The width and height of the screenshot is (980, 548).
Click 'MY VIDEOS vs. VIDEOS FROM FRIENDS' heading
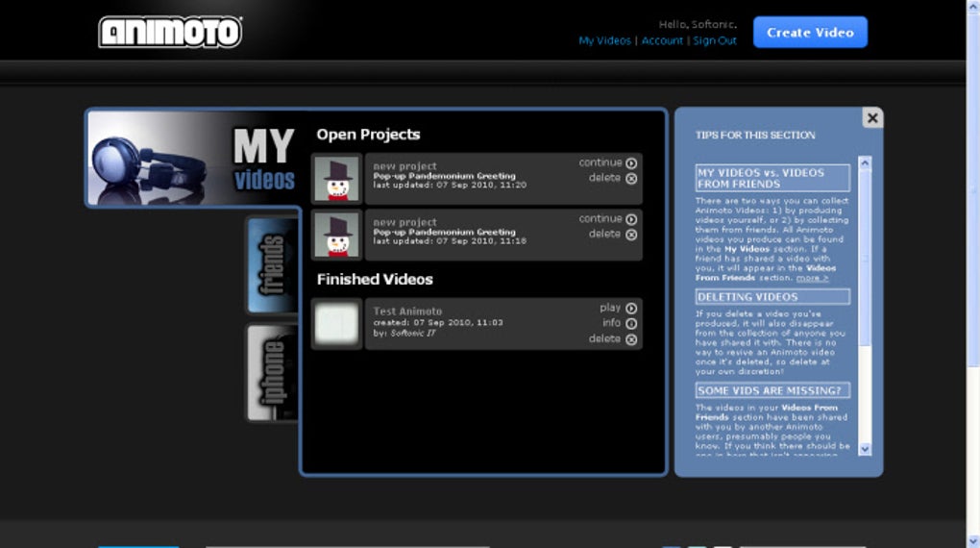[772, 178]
